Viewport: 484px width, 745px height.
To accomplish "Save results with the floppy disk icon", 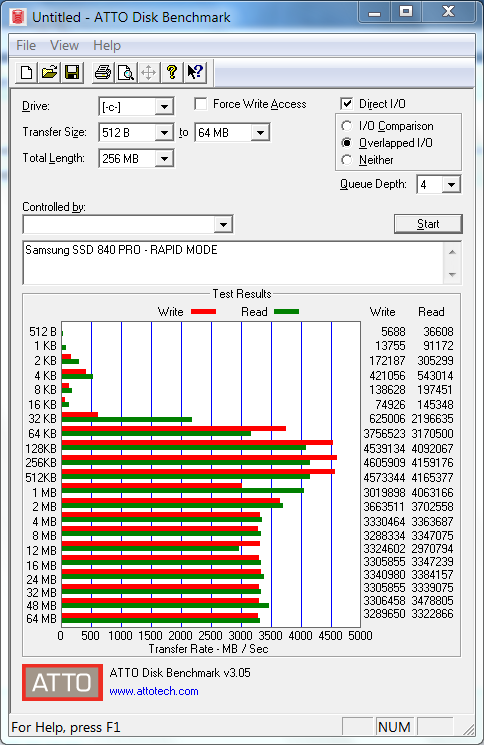I will point(72,72).
